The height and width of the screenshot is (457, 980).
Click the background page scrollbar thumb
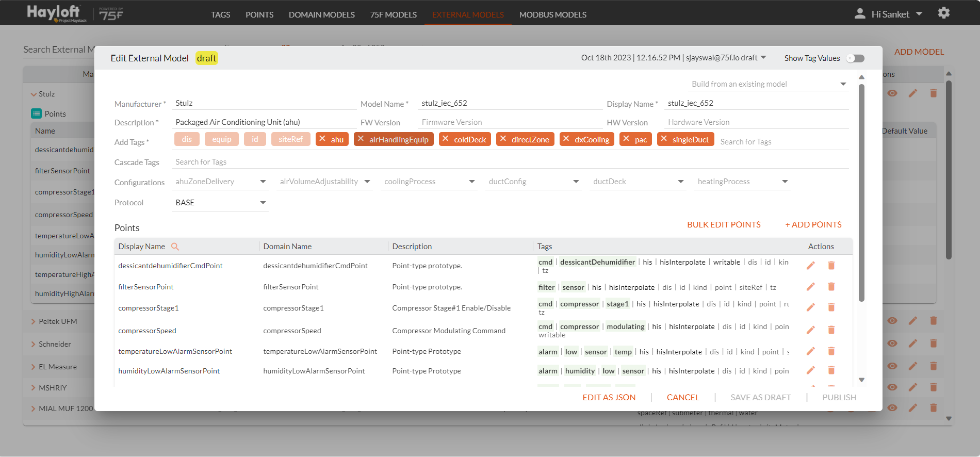tap(949, 170)
